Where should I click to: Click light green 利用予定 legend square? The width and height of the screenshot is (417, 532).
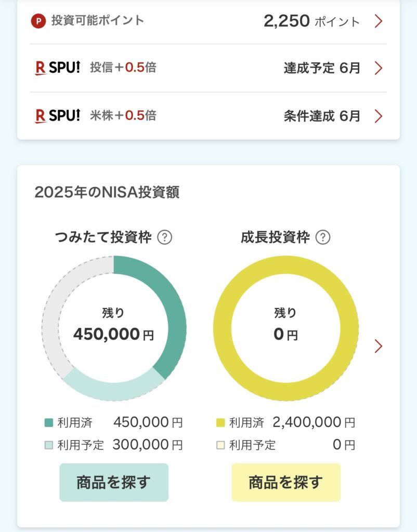coord(48,445)
